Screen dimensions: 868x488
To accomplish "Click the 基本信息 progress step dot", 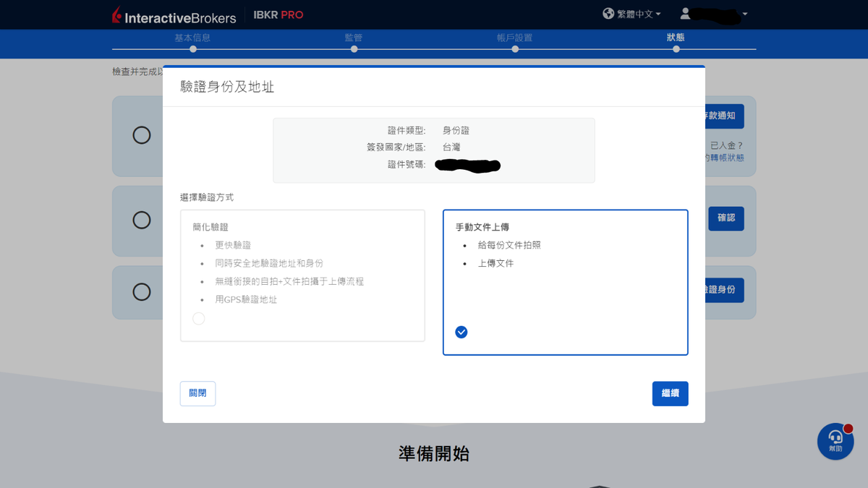I will pyautogui.click(x=192, y=49).
